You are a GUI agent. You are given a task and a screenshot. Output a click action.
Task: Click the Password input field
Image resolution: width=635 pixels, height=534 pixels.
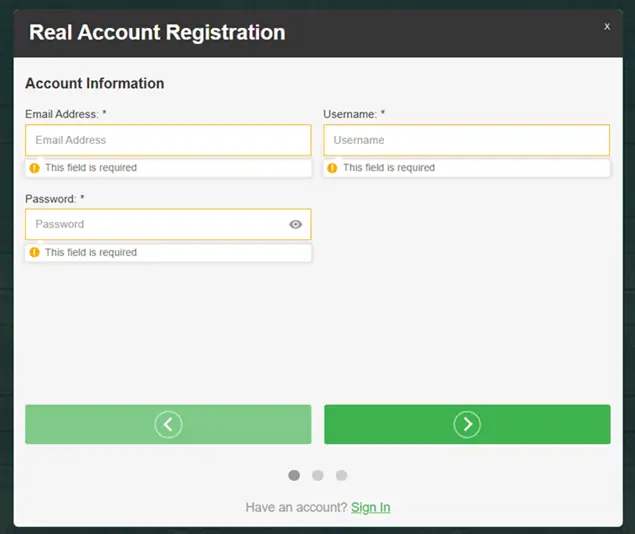[x=168, y=224]
